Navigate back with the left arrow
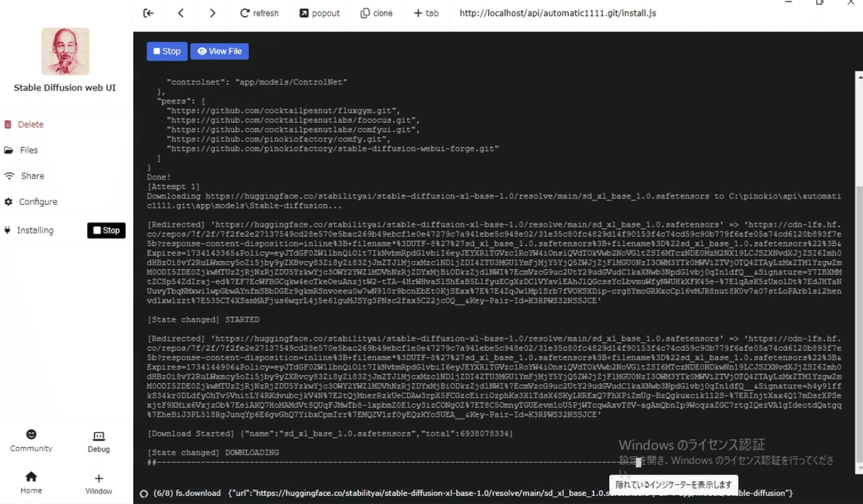The width and height of the screenshot is (863, 504). tap(181, 13)
